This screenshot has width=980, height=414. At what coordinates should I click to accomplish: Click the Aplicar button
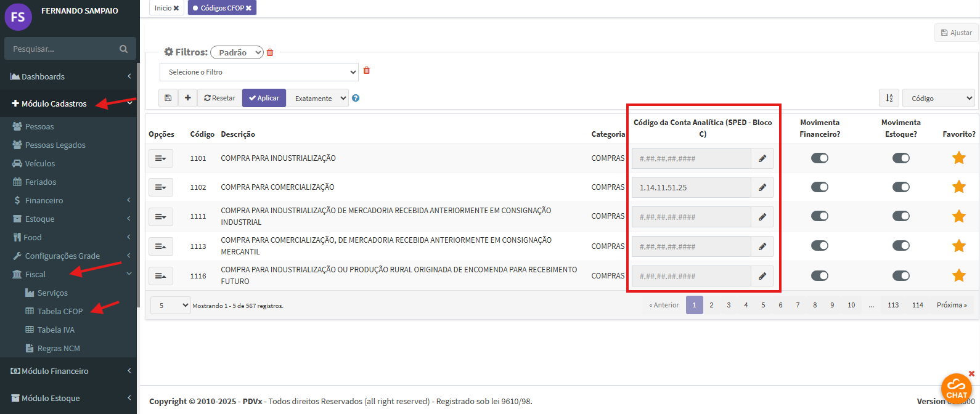[x=264, y=98]
